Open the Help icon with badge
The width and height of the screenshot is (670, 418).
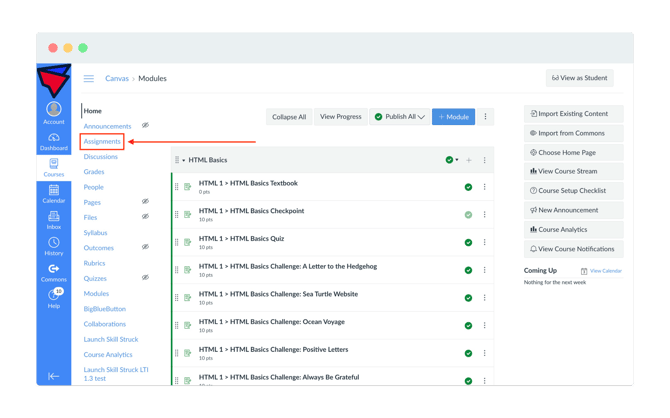tap(54, 298)
